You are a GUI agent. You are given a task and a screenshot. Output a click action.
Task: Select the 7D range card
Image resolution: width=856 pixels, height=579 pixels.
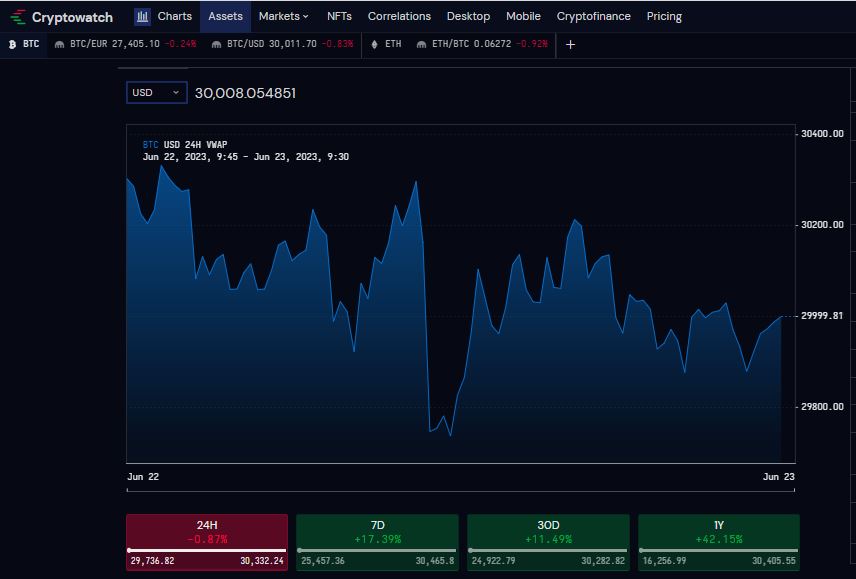(377, 542)
